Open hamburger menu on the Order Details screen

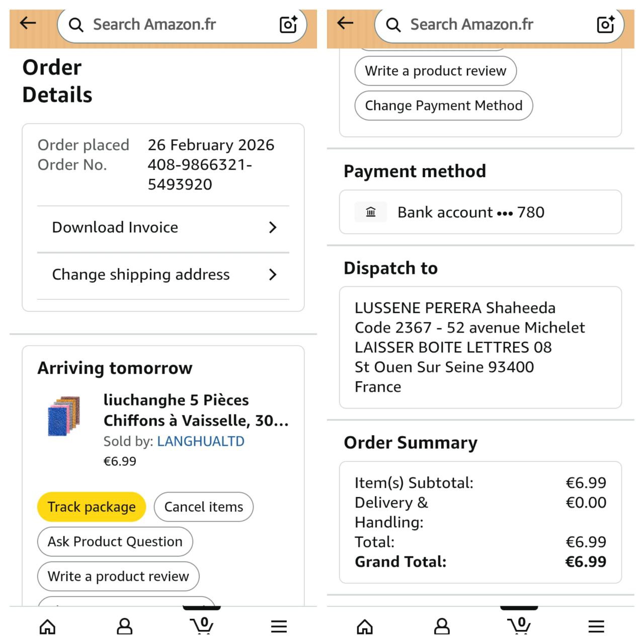pos(279,626)
